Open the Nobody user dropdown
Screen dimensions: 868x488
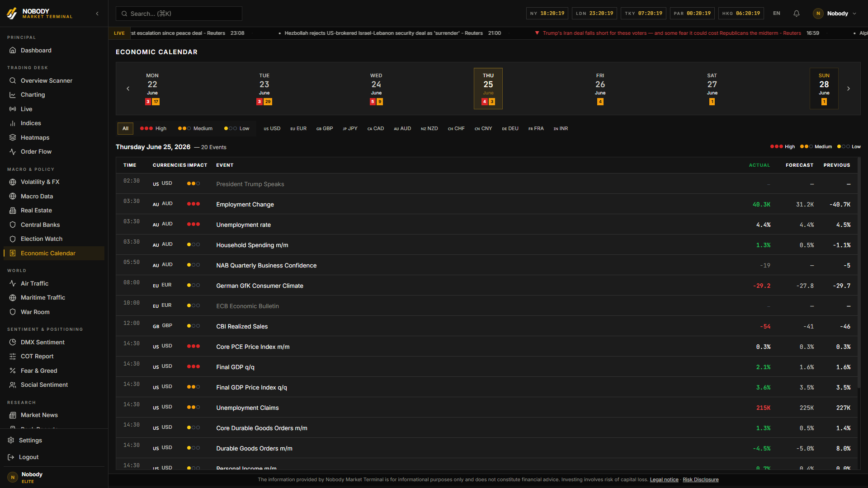tap(835, 14)
